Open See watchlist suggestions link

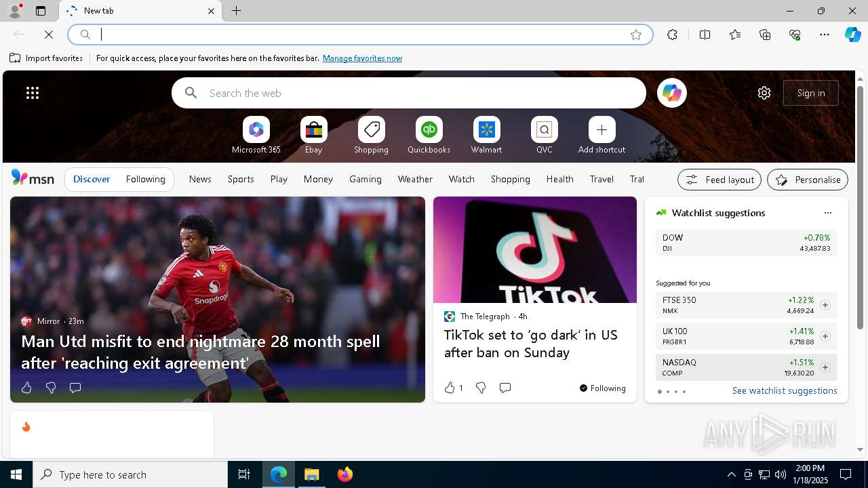(785, 390)
